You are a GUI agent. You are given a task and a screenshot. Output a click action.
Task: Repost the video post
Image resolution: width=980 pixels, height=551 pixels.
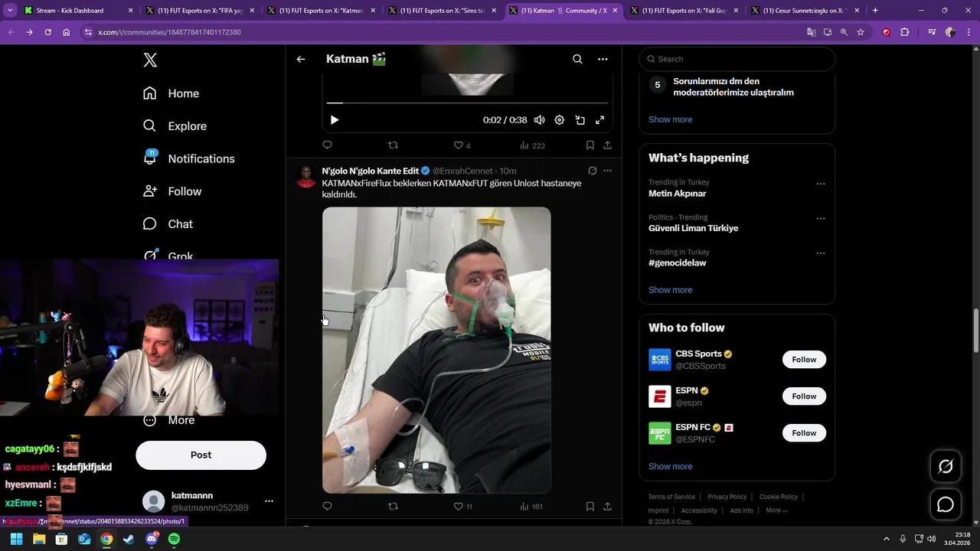click(393, 145)
